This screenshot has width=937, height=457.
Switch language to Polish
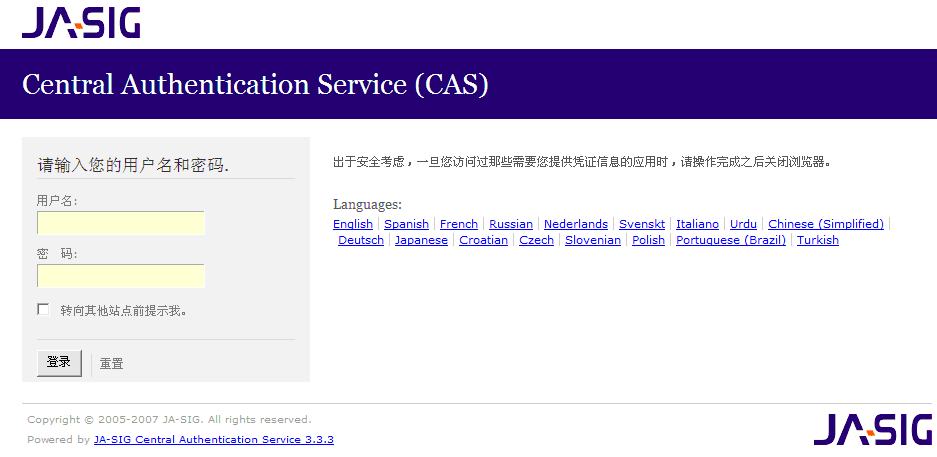click(648, 240)
